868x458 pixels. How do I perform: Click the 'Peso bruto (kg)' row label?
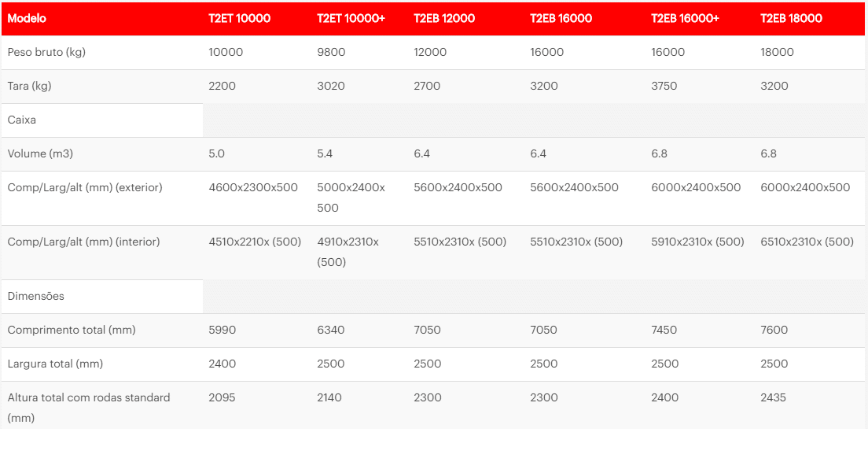pos(46,52)
